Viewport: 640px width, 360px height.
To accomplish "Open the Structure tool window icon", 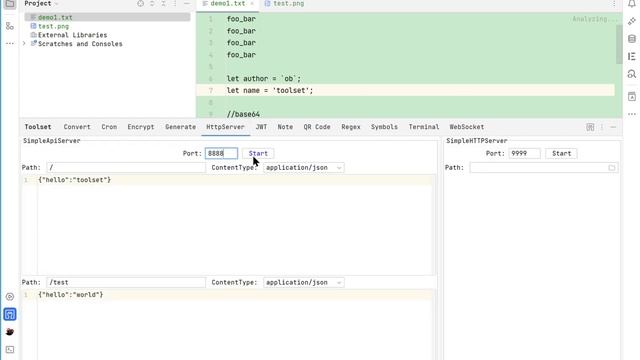I will point(10,26).
